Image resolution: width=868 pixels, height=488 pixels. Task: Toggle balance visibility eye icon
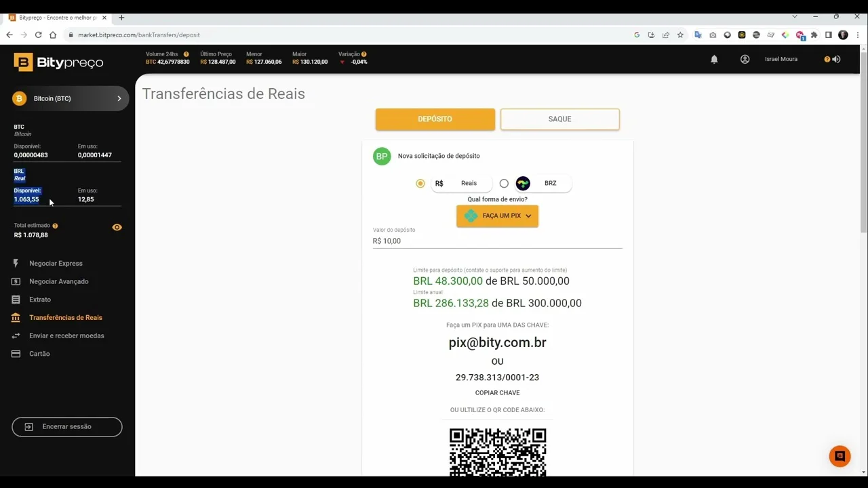[x=117, y=228]
